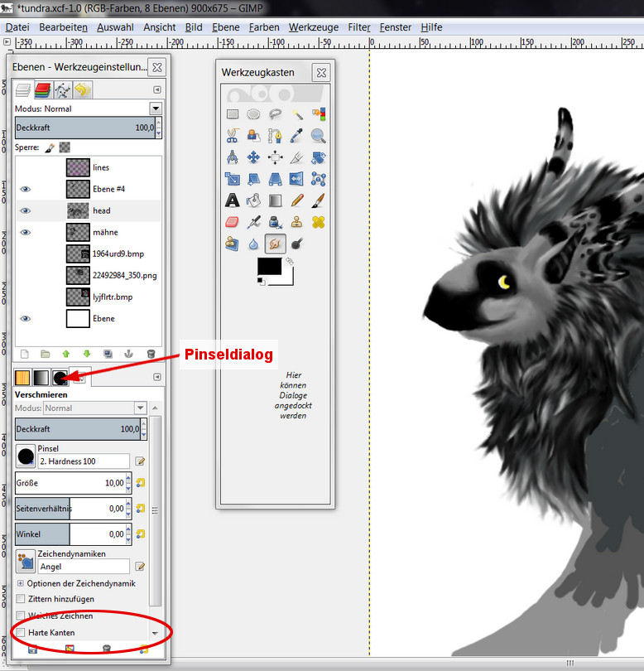Screen dimensions: 644x671
Task: Pick the Text tool in the toolbox
Action: (233, 200)
